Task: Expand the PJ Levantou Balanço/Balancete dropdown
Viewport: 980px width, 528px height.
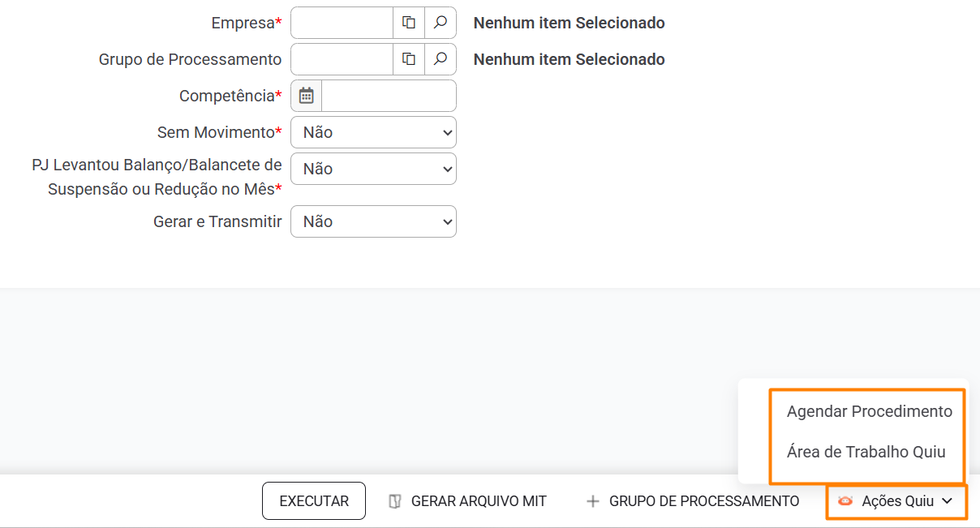Action: point(373,169)
